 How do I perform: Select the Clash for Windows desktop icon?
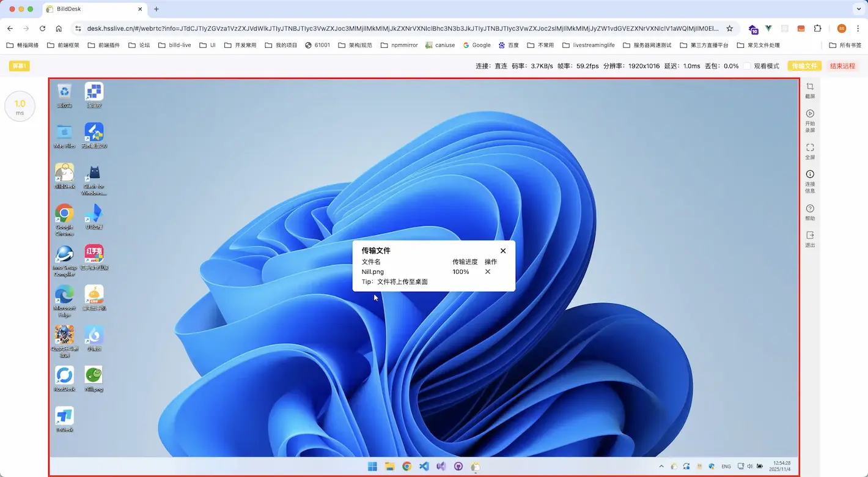point(94,173)
